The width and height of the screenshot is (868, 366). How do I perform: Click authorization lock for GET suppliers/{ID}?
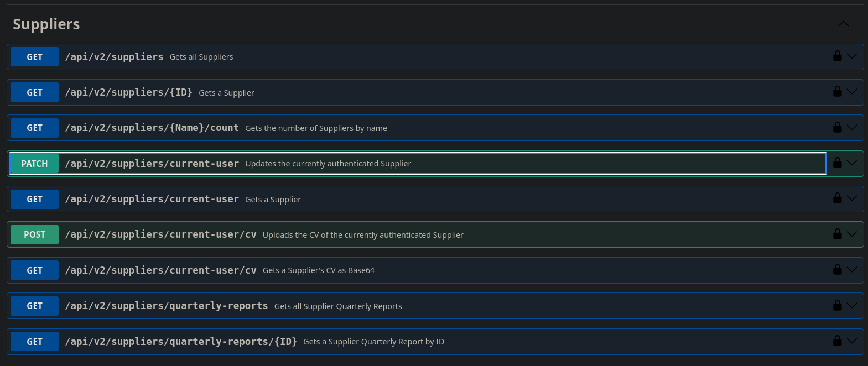(837, 92)
